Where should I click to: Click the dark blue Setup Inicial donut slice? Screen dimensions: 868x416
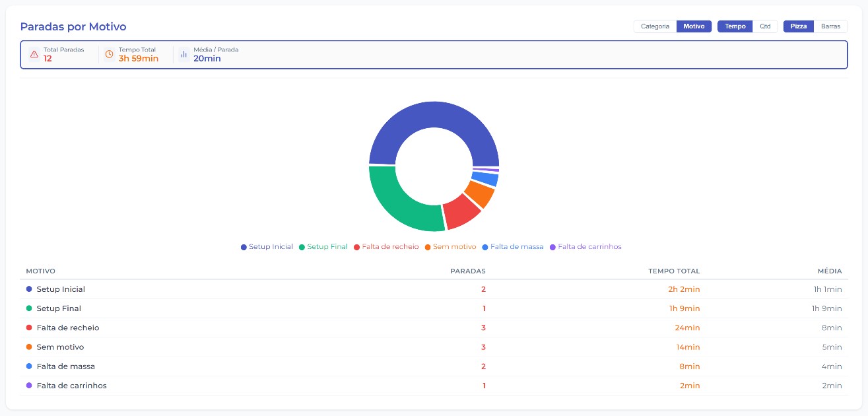(x=434, y=115)
